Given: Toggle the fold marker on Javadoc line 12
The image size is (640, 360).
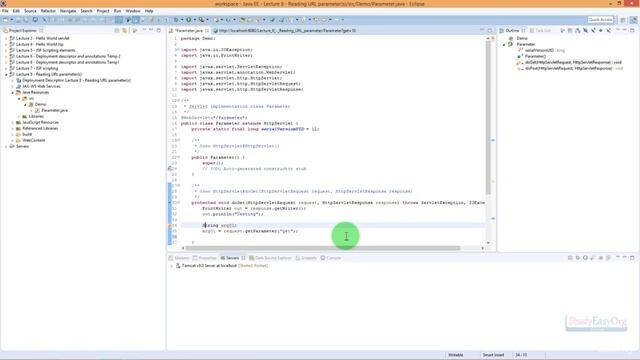Looking at the screenshot, I should pos(178,100).
